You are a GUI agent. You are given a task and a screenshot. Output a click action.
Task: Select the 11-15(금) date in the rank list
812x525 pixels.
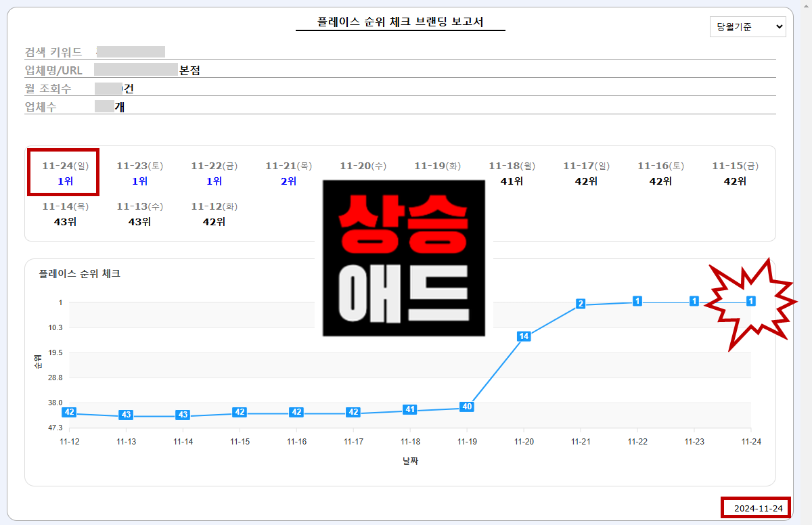(735, 166)
